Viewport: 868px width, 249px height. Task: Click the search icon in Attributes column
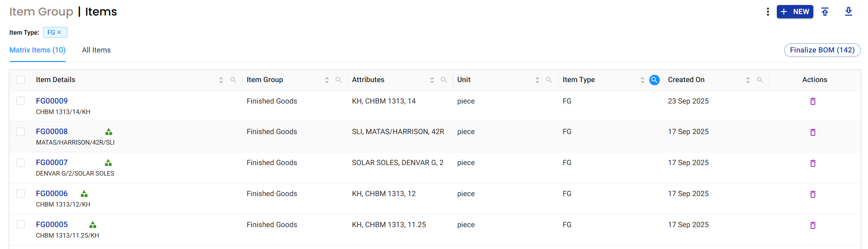(443, 80)
